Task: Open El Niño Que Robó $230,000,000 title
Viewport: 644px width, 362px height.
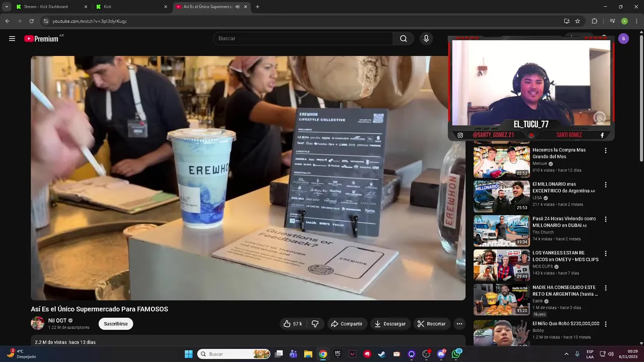Action: [566, 324]
